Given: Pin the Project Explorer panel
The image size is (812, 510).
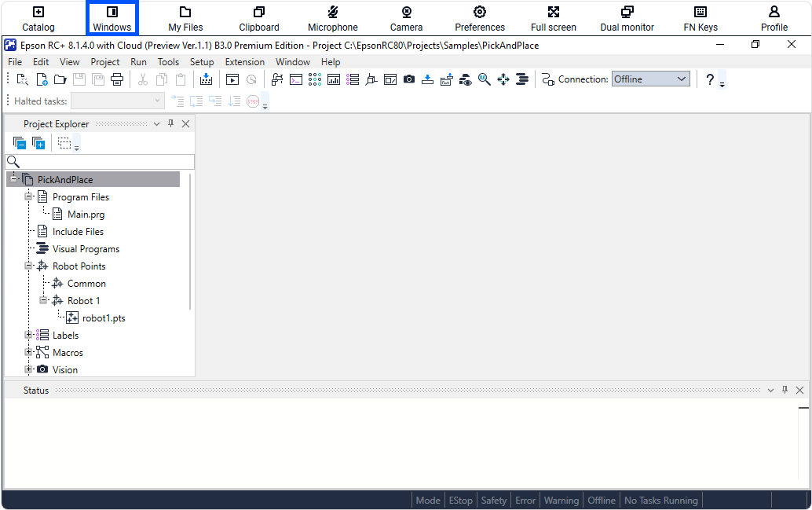Looking at the screenshot, I should point(171,123).
